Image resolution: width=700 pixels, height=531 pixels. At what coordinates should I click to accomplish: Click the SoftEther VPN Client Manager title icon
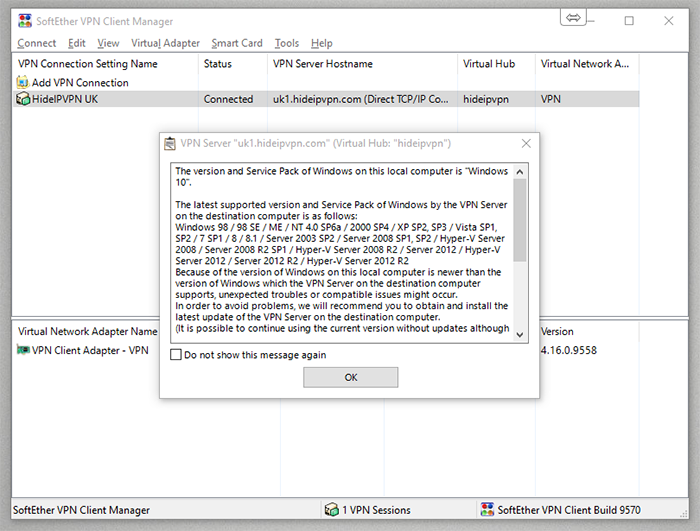click(x=25, y=21)
